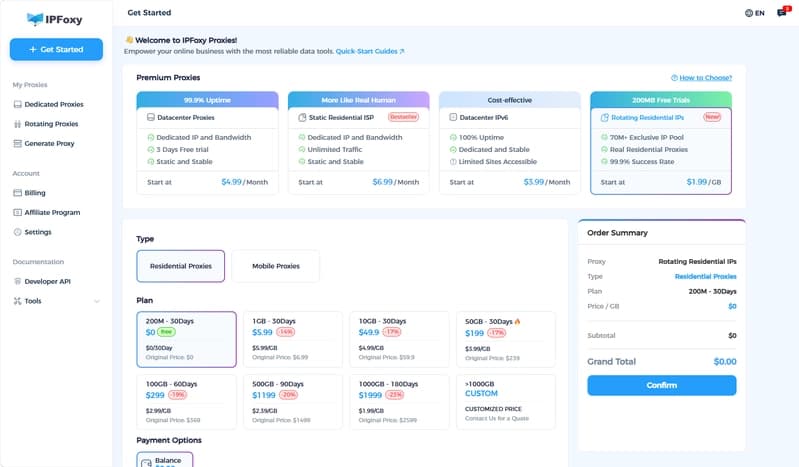Screen dimensions: 799x467
Task: Click the Confirm order button
Action: (661, 385)
